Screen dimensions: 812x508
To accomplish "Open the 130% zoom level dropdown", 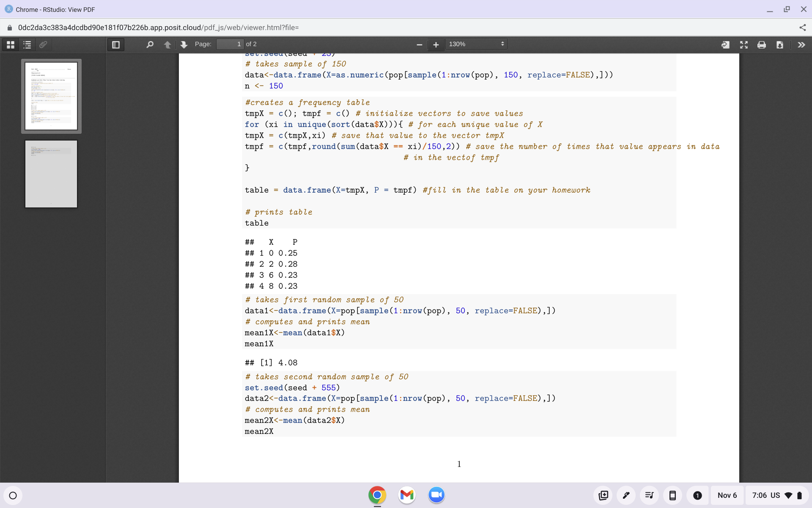I will (x=476, y=44).
